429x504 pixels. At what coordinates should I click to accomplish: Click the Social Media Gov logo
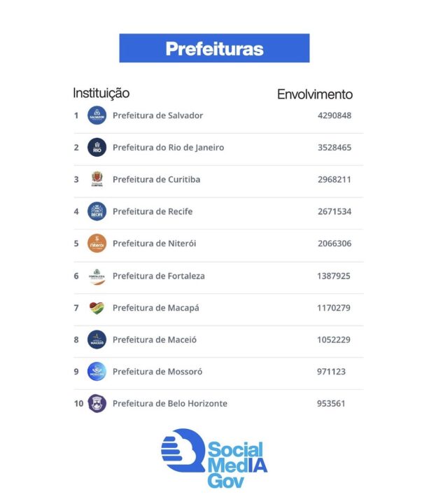214,458
